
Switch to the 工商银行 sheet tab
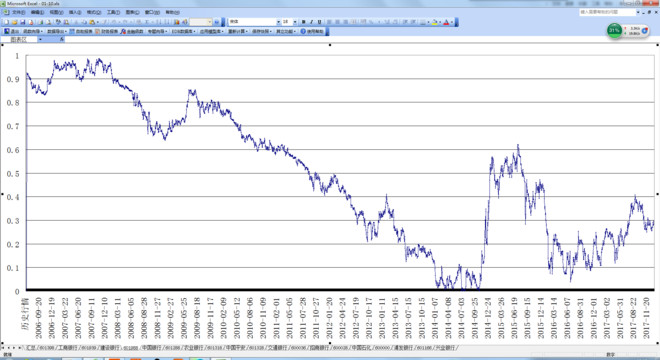point(67,348)
